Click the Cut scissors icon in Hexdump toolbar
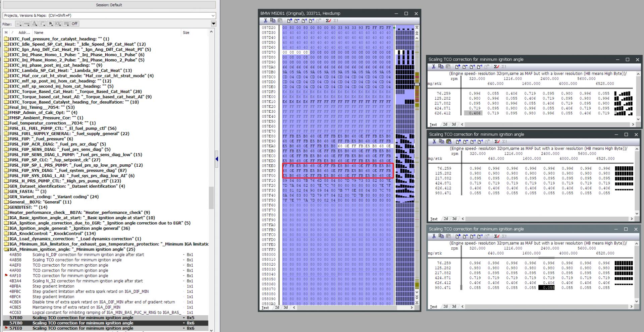This screenshot has width=644, height=332. 265,21
